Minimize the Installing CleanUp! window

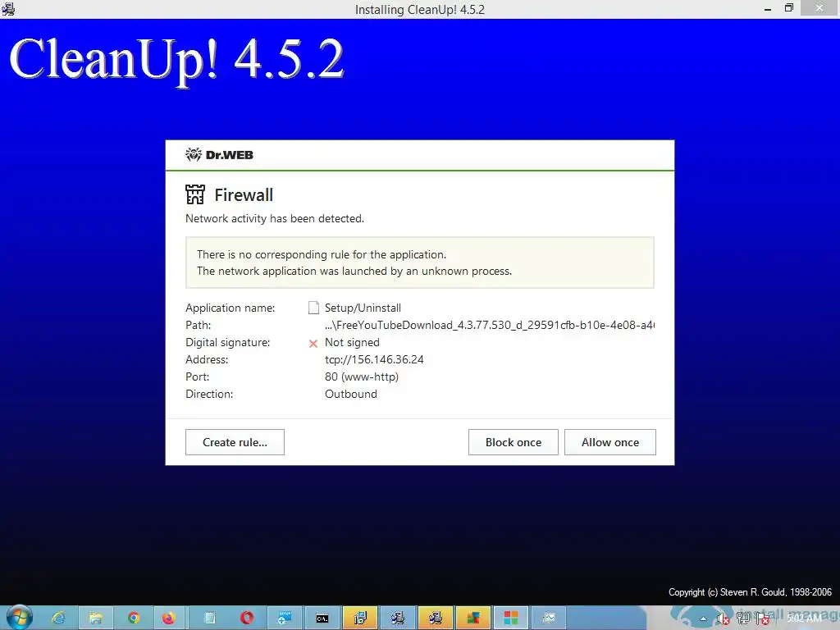click(x=767, y=8)
